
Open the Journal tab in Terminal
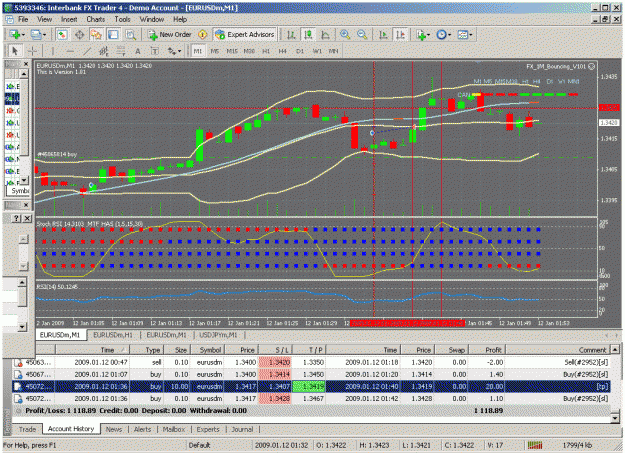click(242, 429)
